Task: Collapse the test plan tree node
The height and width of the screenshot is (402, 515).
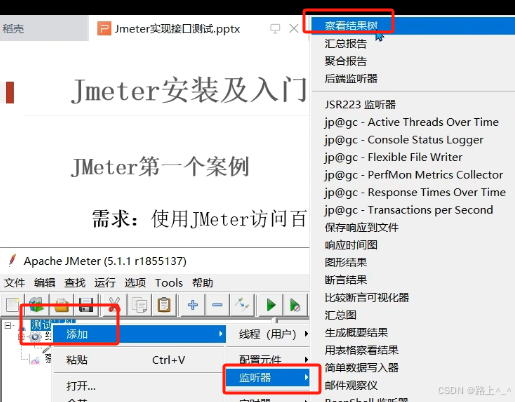Action: [x=8, y=325]
